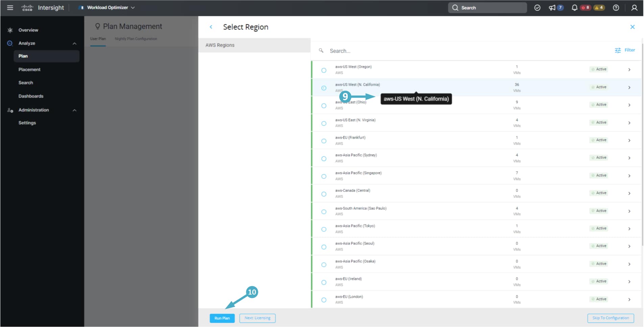Click the announcements megaphone icon
The height and width of the screenshot is (327, 644).
[552, 8]
